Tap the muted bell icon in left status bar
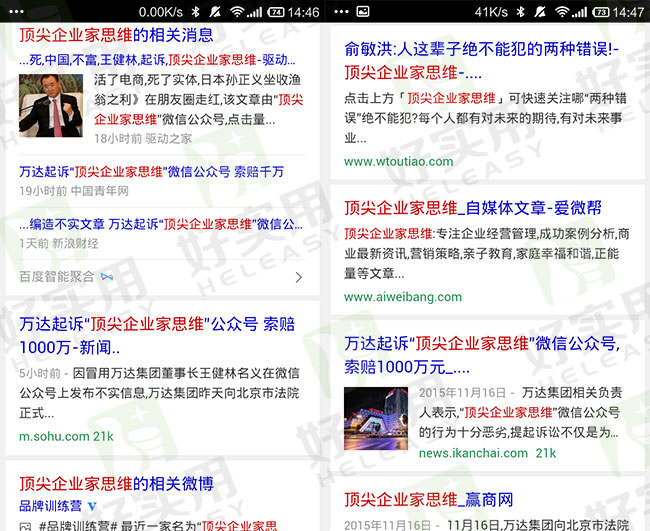The image size is (650, 531). pos(215,12)
